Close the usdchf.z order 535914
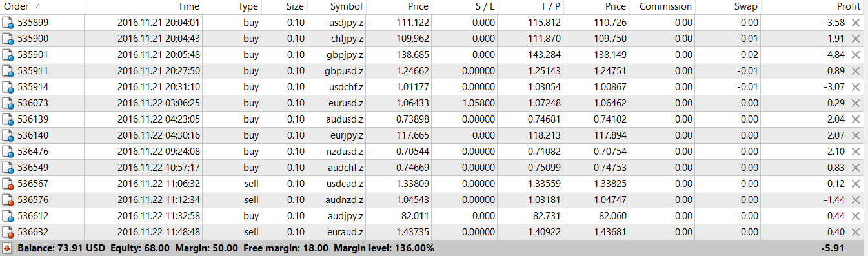The image size is (868, 256). coord(856,87)
